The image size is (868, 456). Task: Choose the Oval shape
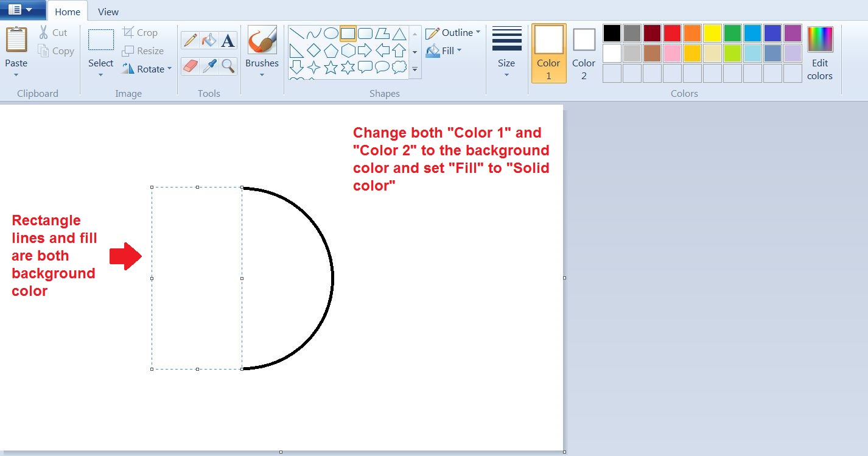pos(331,33)
